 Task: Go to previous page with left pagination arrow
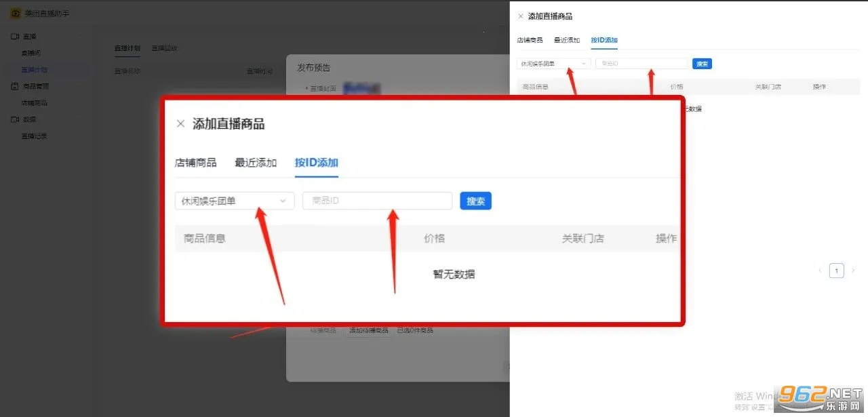(x=820, y=271)
